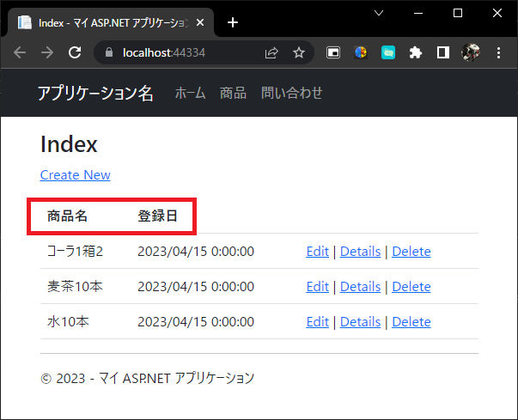Open a new tab with the plus button
518x420 pixels.
[x=233, y=22]
